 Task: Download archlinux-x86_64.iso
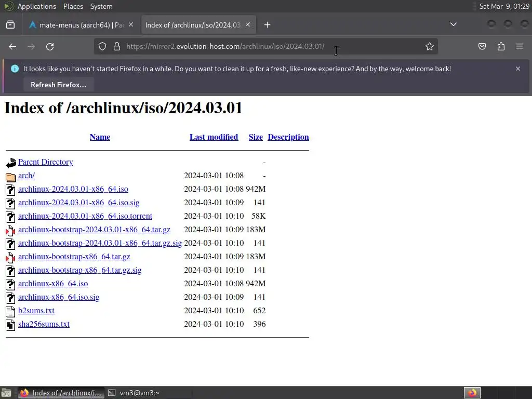[x=53, y=284]
